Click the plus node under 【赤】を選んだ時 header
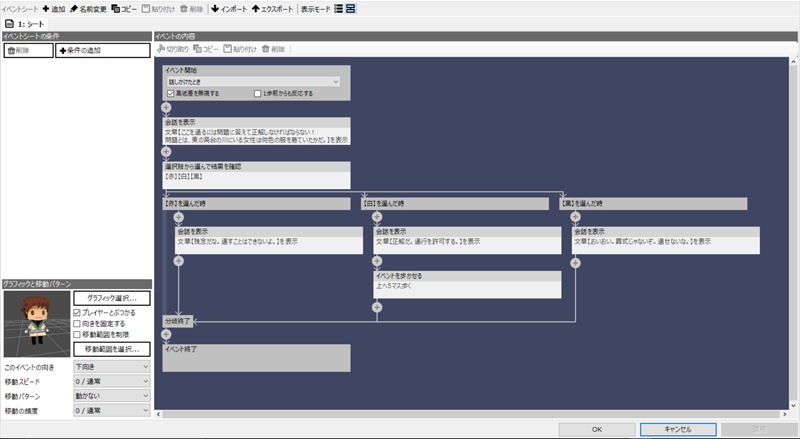800x439 pixels. (178, 216)
